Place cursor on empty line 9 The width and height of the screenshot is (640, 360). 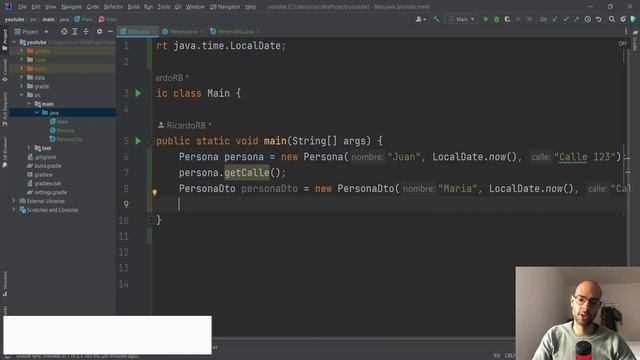[388, 204]
